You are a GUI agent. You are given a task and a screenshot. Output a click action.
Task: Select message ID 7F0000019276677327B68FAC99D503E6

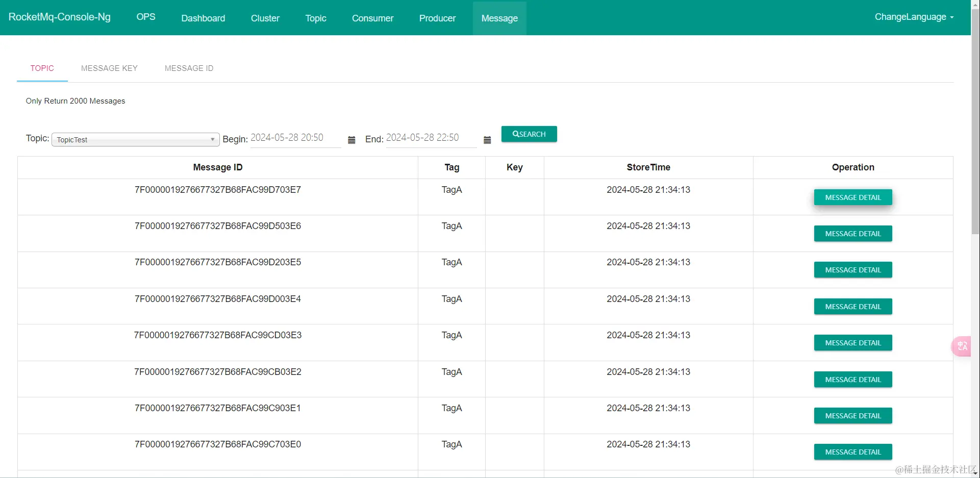218,226
